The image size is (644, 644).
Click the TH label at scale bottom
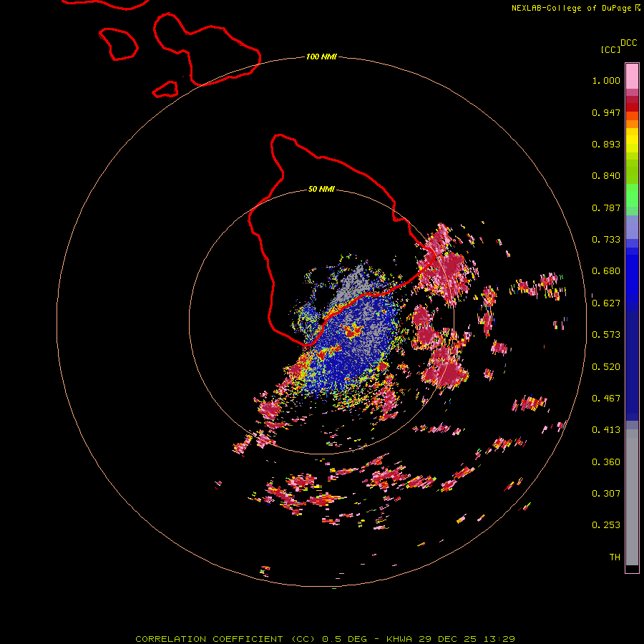coord(615,557)
